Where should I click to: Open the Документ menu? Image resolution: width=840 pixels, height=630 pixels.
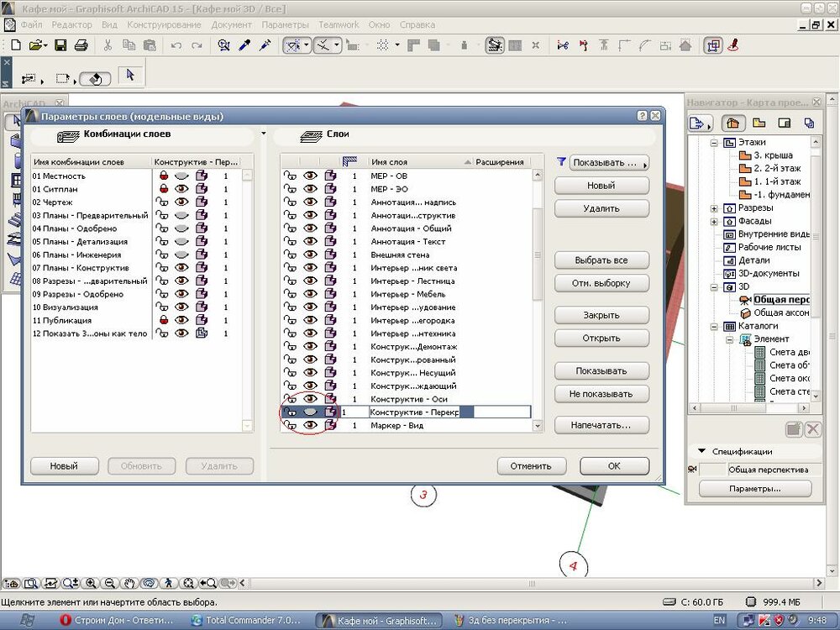(x=231, y=25)
